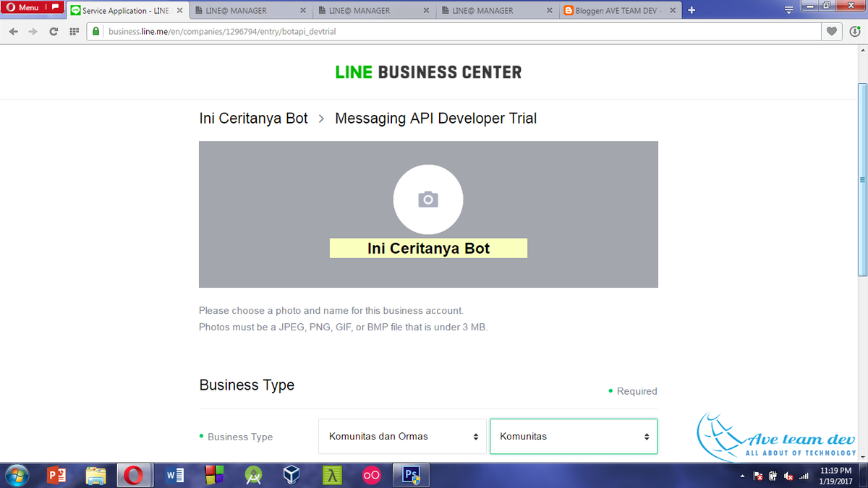
Task: Click the muted volume tray icon
Action: pyautogui.click(x=788, y=476)
